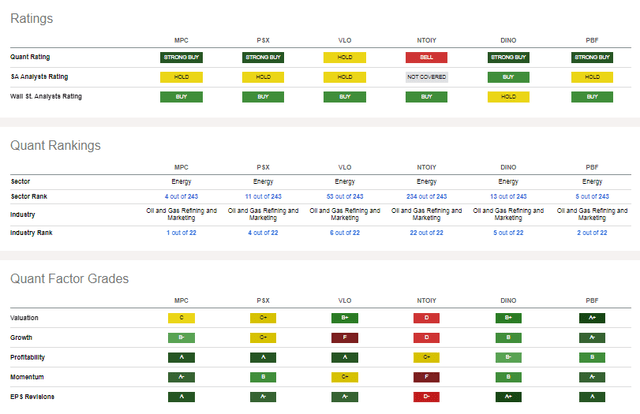Viewport: 640px width, 414px height.
Task: Click NTOIY Profitability grade C+ swatch
Action: click(427, 357)
